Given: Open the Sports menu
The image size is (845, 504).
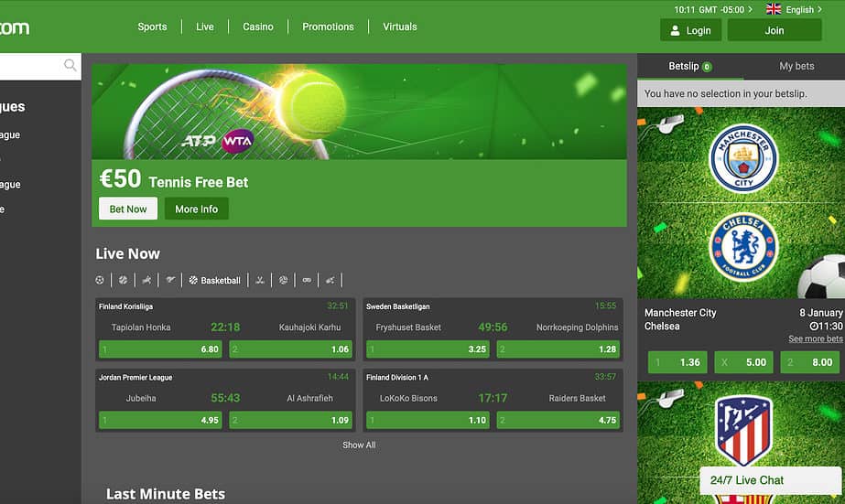Looking at the screenshot, I should (x=152, y=27).
